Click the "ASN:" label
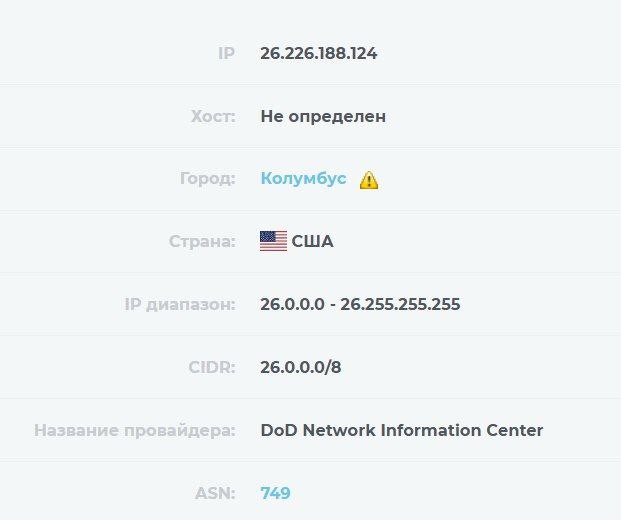 pos(215,493)
